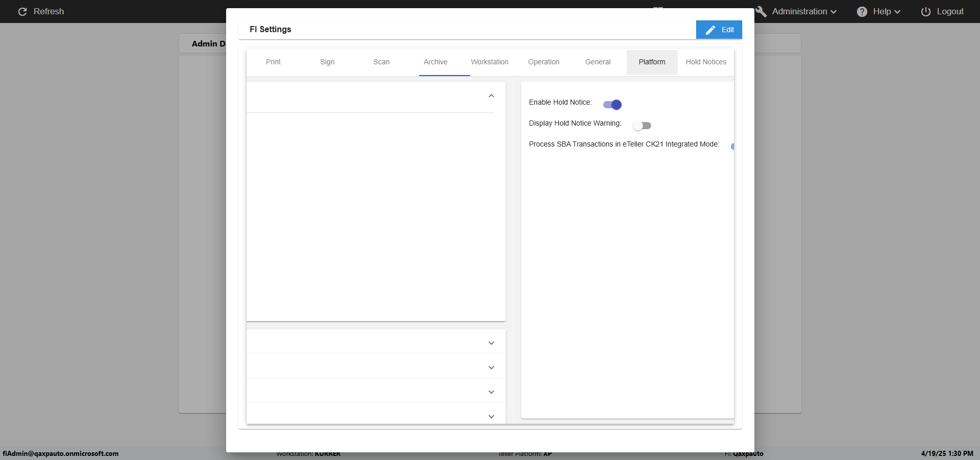Click the pencil icon on Edit button

(710, 30)
